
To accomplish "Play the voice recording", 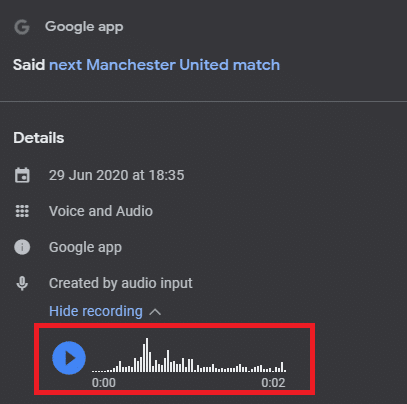I will click(x=69, y=358).
